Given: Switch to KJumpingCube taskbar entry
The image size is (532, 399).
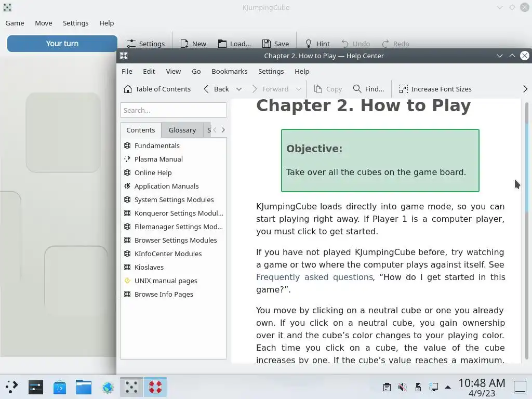Looking at the screenshot, I should pos(131,387).
